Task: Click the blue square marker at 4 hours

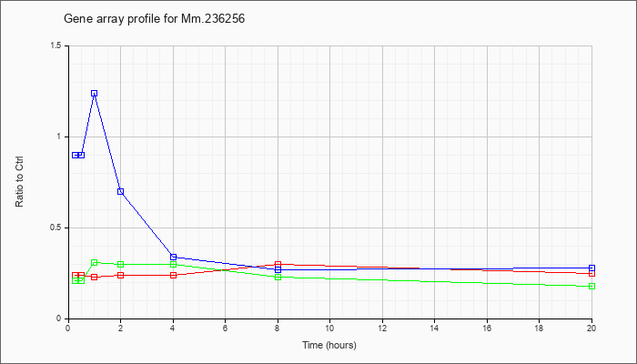Action: click(x=174, y=257)
